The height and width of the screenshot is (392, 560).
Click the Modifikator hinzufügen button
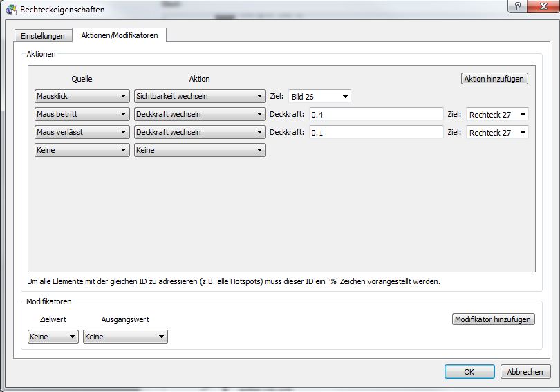tap(493, 319)
